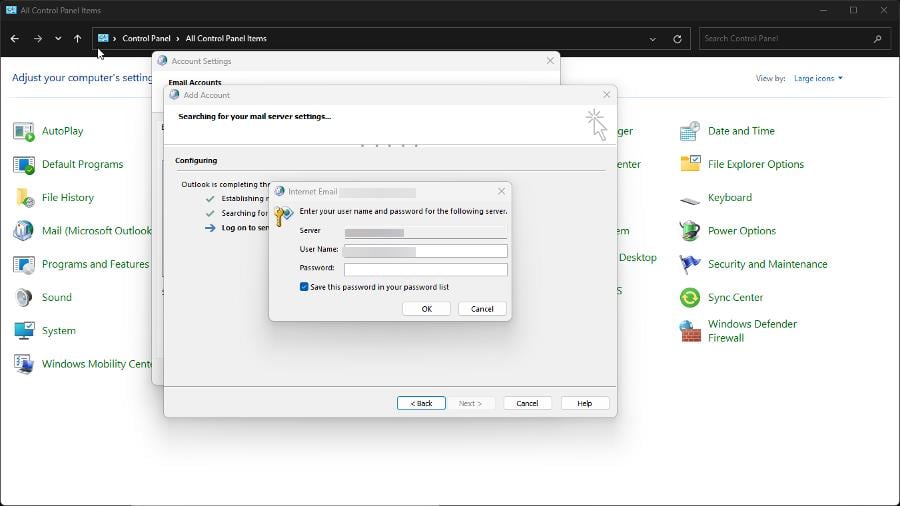Image resolution: width=900 pixels, height=506 pixels.
Task: Close the Internet Email dialog
Action: pos(502,191)
